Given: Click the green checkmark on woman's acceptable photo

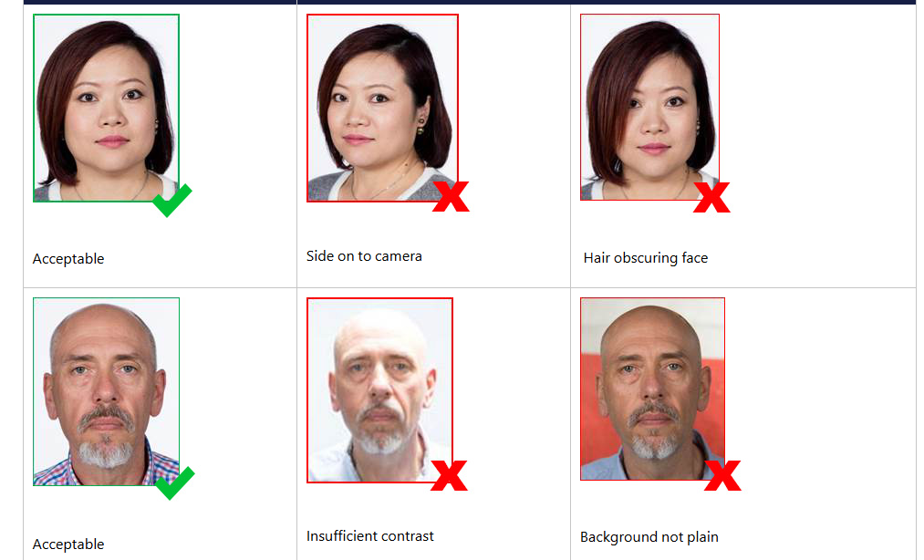Looking at the screenshot, I should coord(171,200).
